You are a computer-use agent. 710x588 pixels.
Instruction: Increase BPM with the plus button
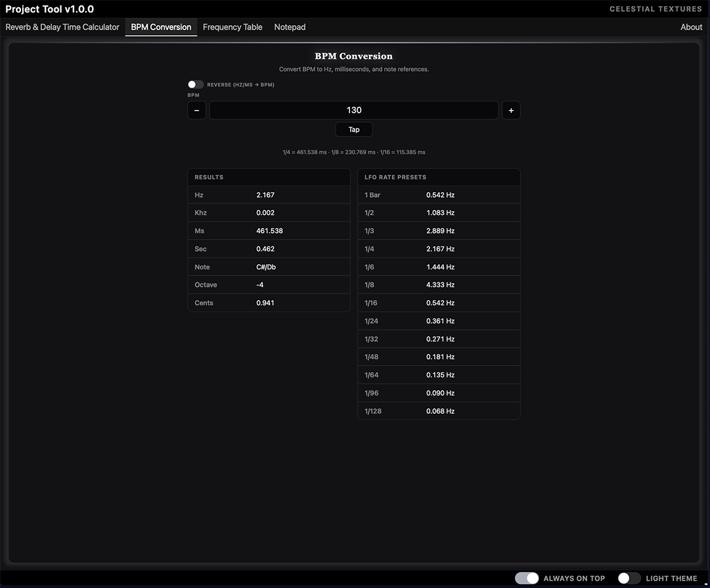click(x=511, y=110)
